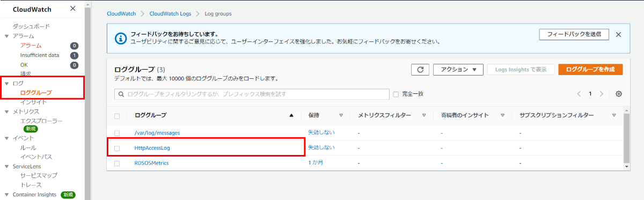
Task: Close the CloudWatch navigation panel
Action: (73, 8)
